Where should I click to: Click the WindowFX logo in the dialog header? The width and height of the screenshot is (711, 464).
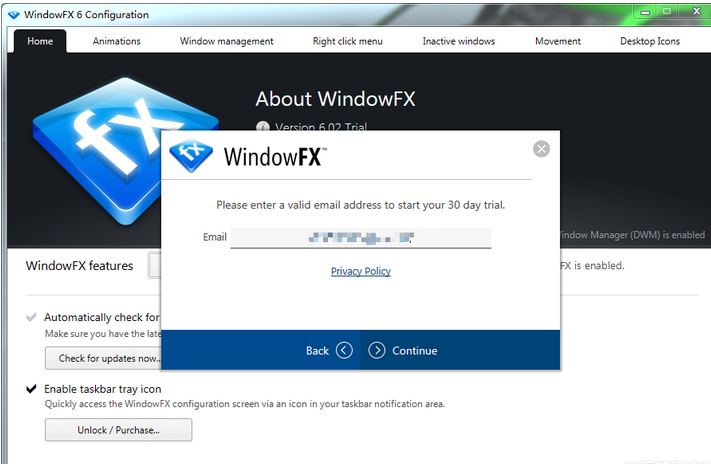(191, 156)
